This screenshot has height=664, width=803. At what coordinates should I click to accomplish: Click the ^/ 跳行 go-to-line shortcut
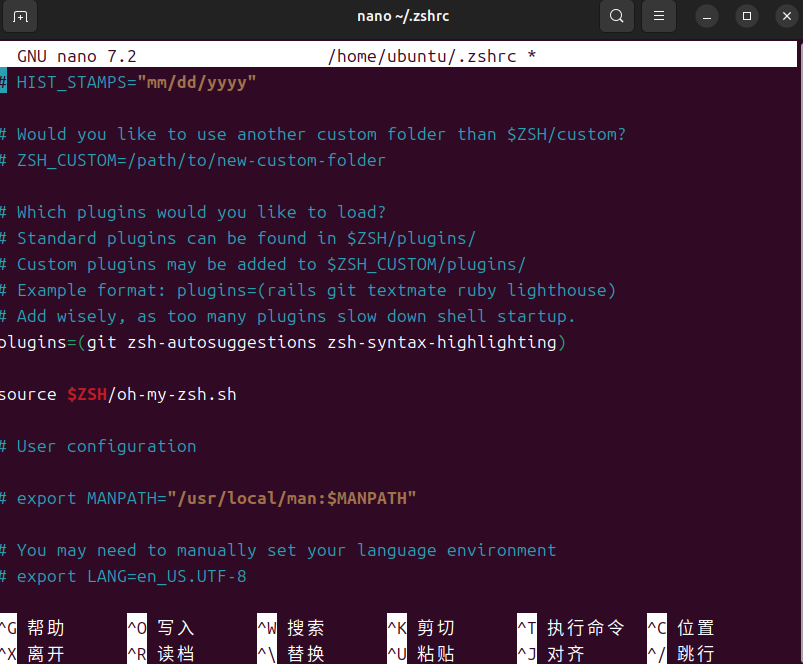(682, 654)
